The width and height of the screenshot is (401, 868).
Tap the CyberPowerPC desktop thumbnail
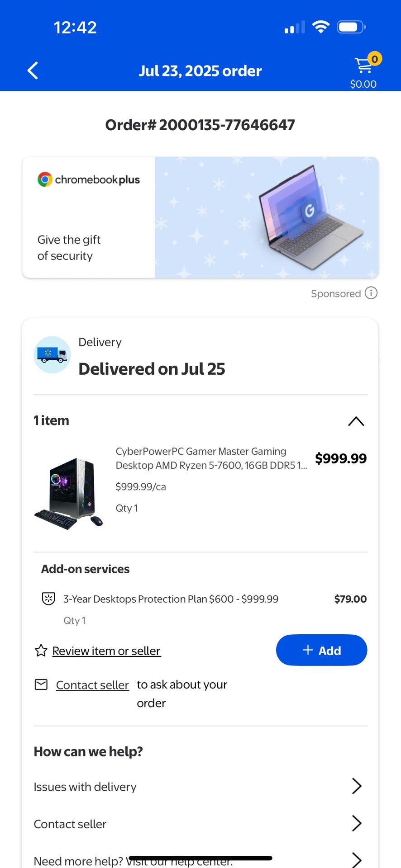[x=69, y=493]
